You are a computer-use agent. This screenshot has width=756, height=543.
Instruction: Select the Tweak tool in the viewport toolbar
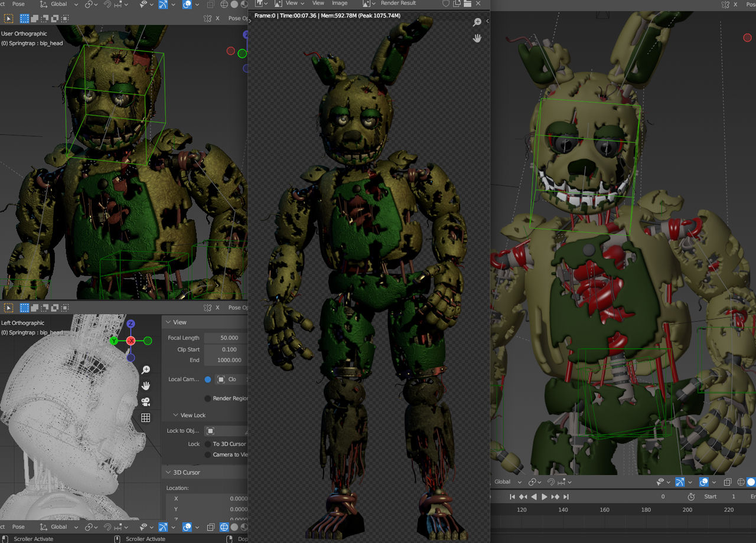click(8, 18)
